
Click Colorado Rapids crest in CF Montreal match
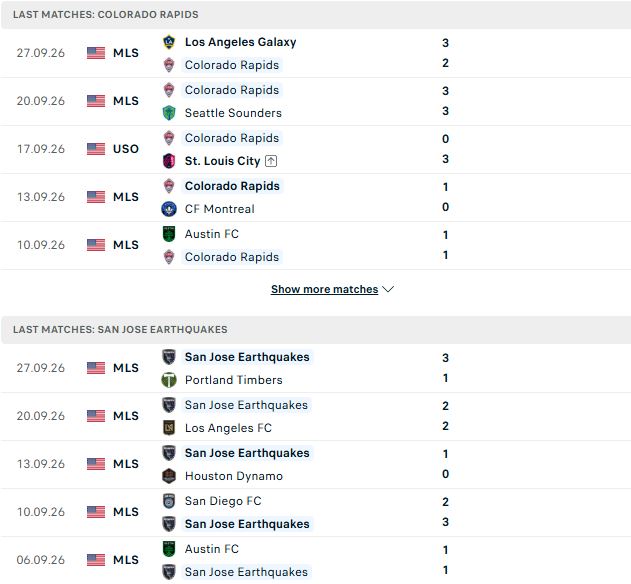(x=169, y=186)
